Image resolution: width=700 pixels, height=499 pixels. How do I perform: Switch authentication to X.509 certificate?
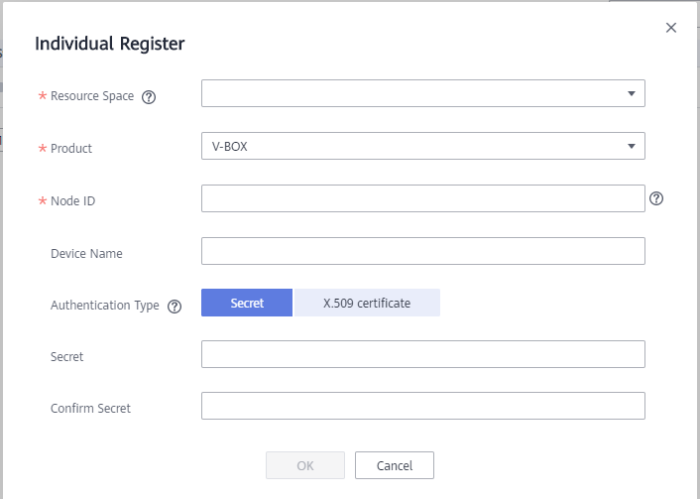pyautogui.click(x=367, y=303)
